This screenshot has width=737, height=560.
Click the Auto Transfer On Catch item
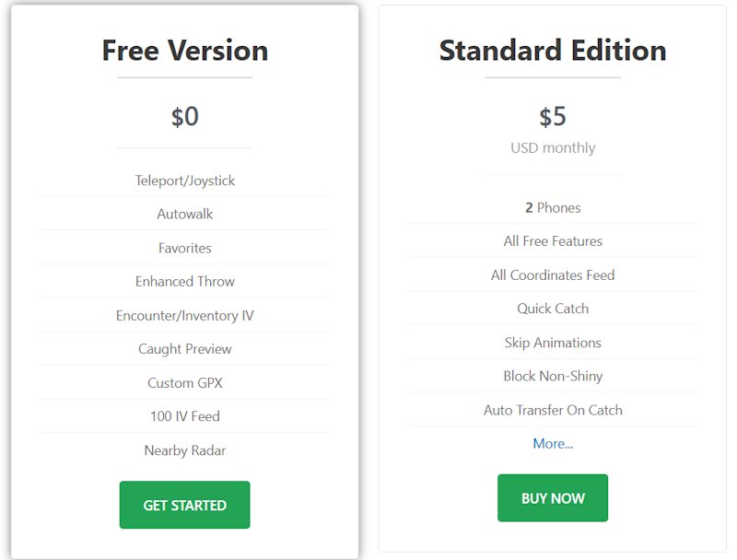click(x=553, y=410)
